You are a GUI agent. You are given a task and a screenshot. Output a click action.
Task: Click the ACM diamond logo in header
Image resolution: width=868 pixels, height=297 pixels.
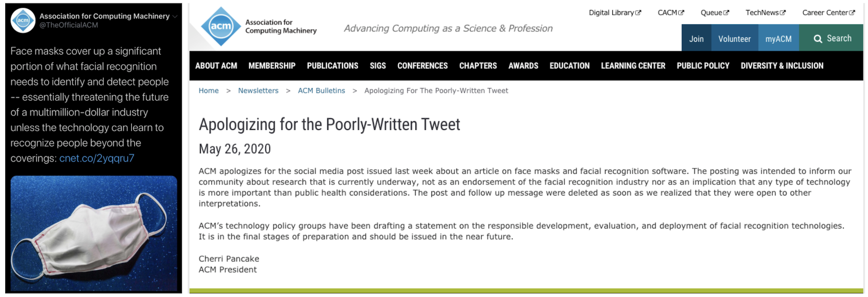pyautogui.click(x=221, y=26)
